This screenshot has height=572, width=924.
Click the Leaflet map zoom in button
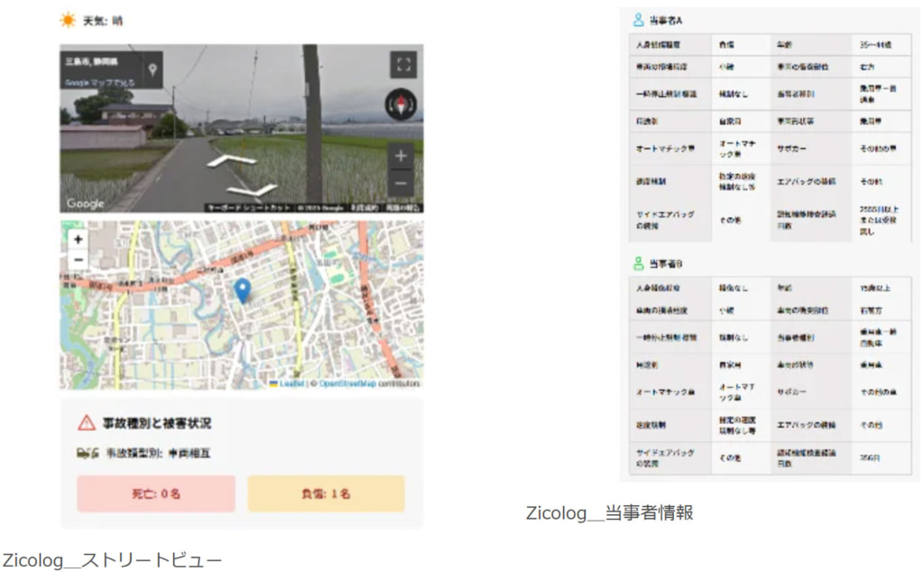[x=79, y=240]
